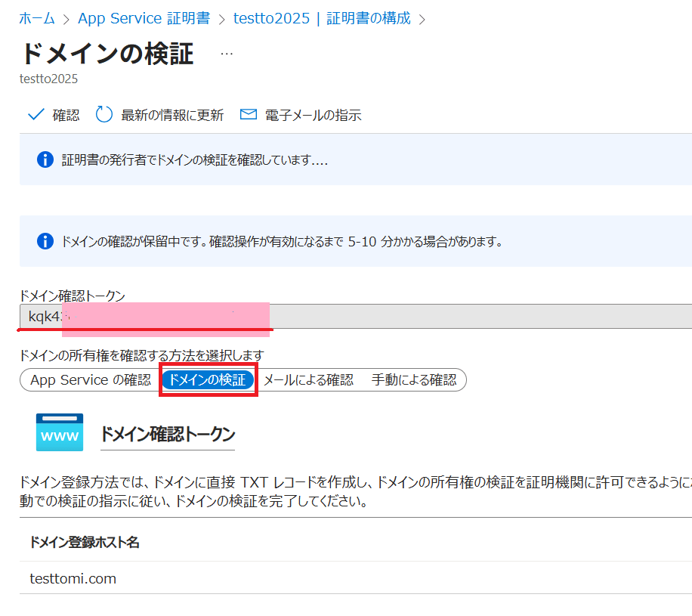Viewport: 692px width, 616px height.
Task: Click the 5-10 分 pending verification banner message
Action: point(281,242)
